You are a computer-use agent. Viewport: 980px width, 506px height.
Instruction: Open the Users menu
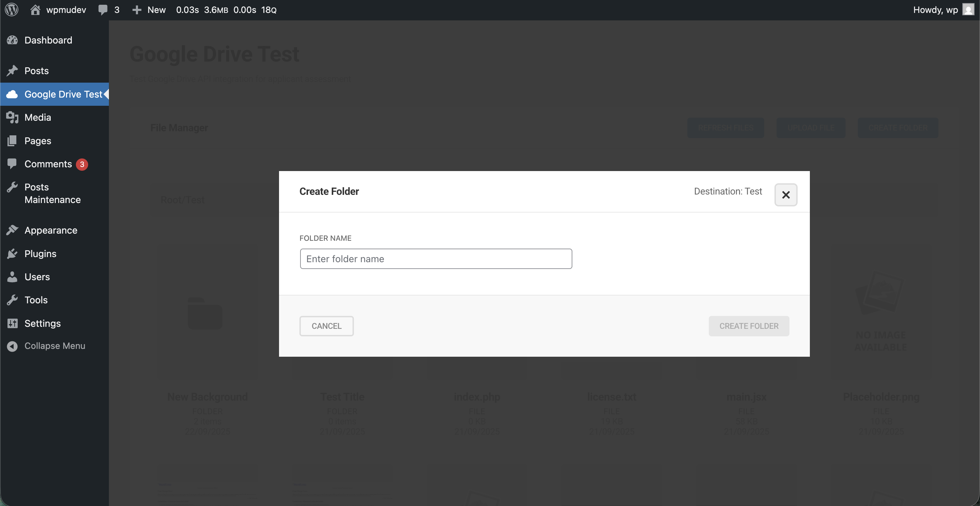click(54, 277)
